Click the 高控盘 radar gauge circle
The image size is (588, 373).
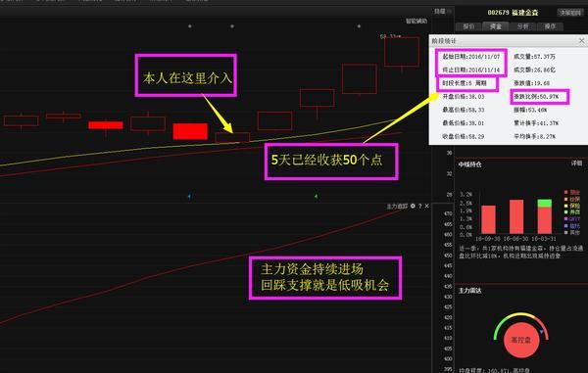point(521,340)
